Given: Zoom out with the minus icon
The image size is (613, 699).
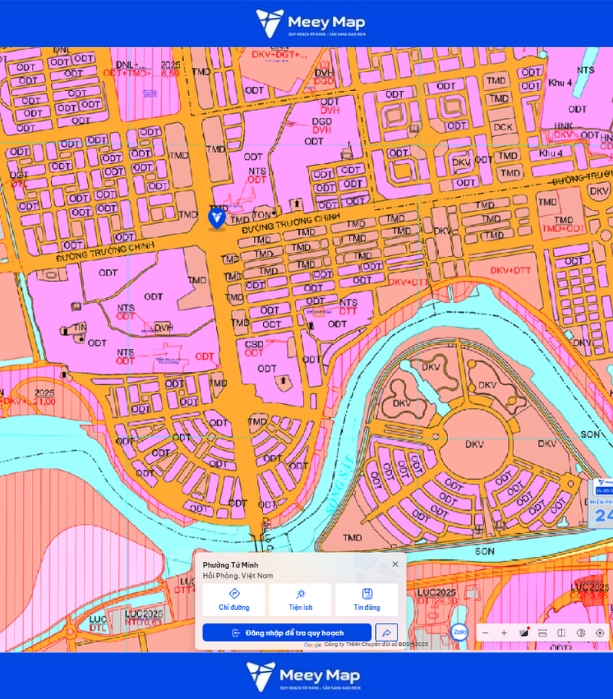Looking at the screenshot, I should point(485,633).
